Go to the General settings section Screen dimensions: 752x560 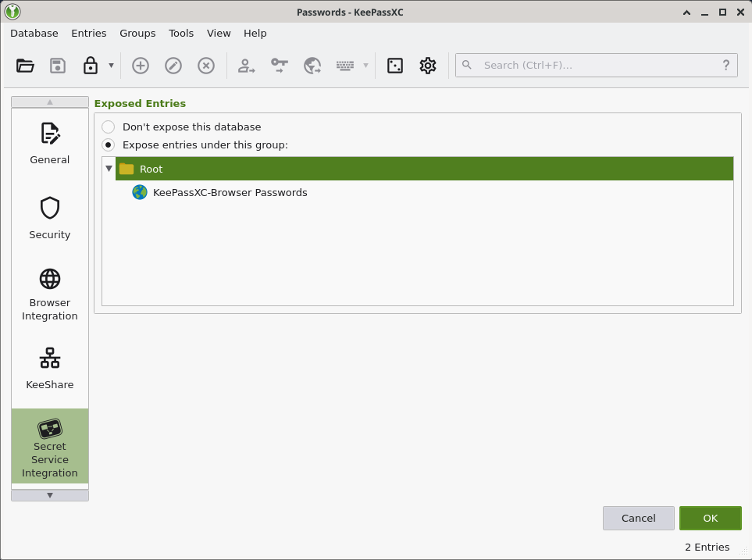pyautogui.click(x=50, y=144)
